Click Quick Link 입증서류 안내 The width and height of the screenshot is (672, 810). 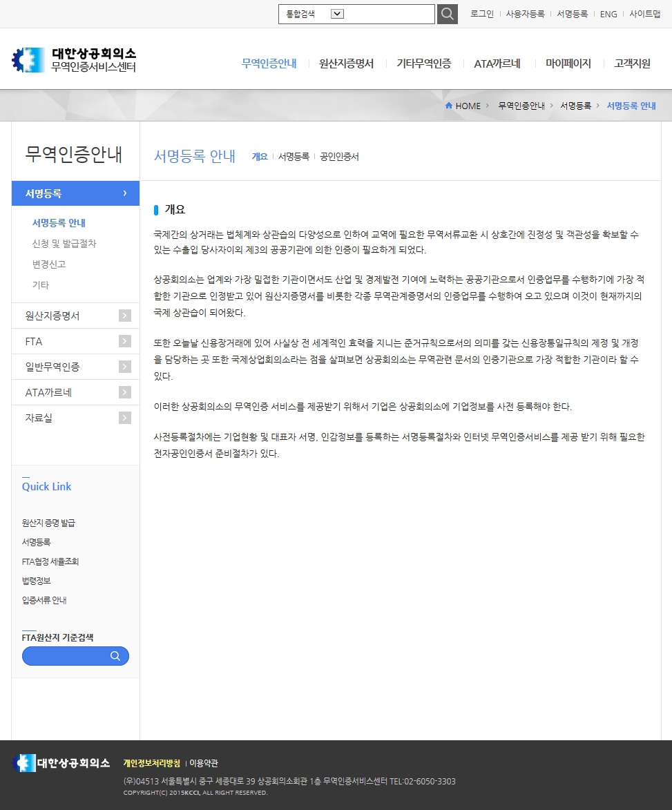click(x=44, y=600)
